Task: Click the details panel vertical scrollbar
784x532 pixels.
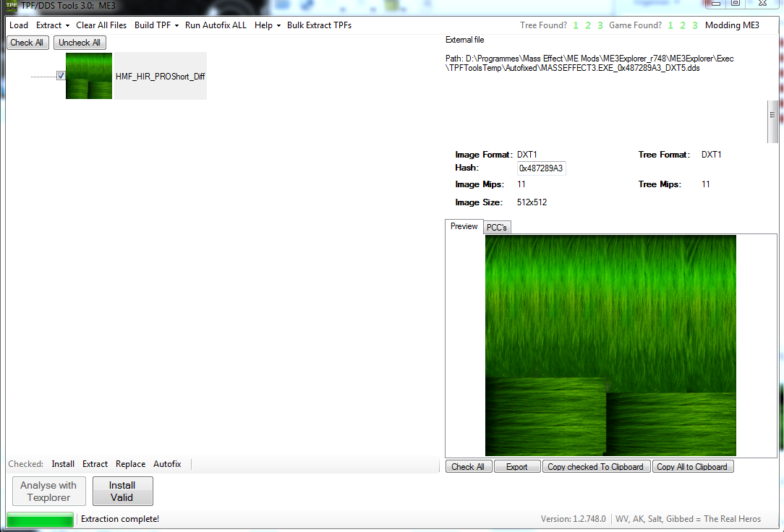Action: [772, 121]
